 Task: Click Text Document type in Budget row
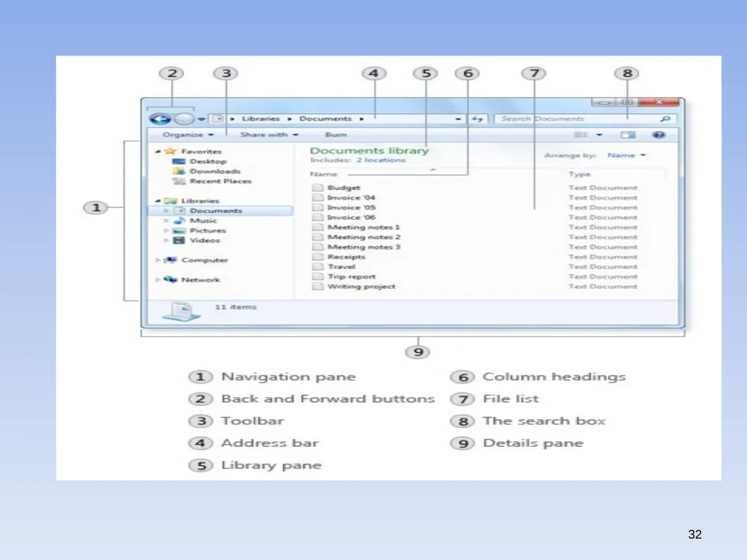(x=603, y=187)
